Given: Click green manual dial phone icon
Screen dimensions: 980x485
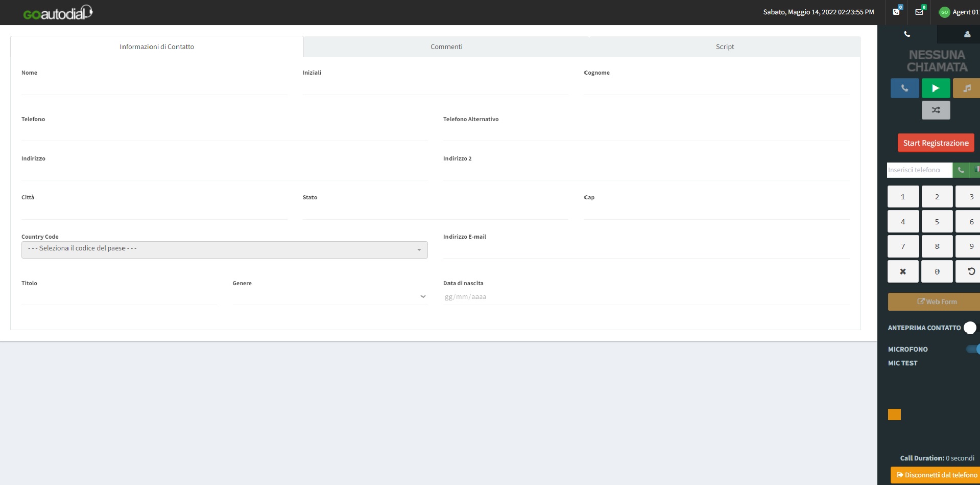Looking at the screenshot, I should [x=961, y=170].
